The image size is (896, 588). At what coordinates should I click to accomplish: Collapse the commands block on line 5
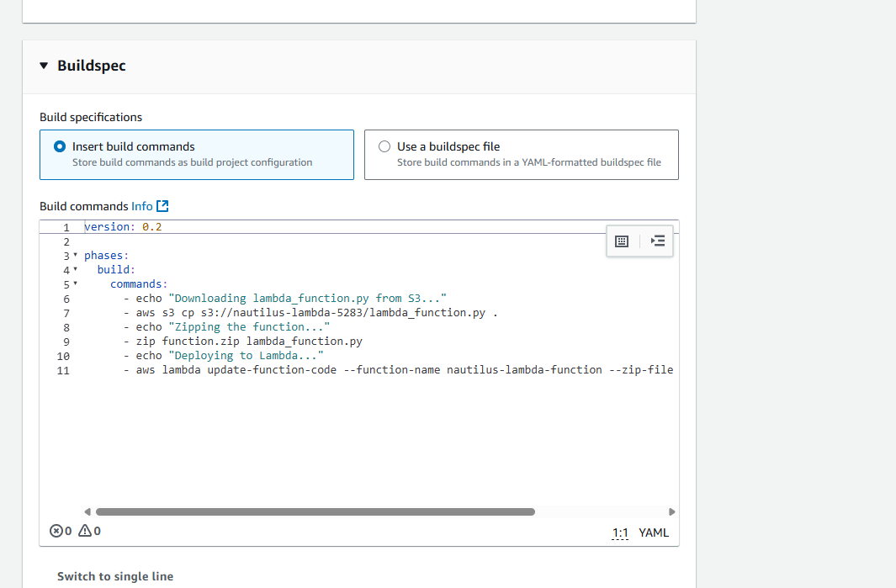(75, 284)
